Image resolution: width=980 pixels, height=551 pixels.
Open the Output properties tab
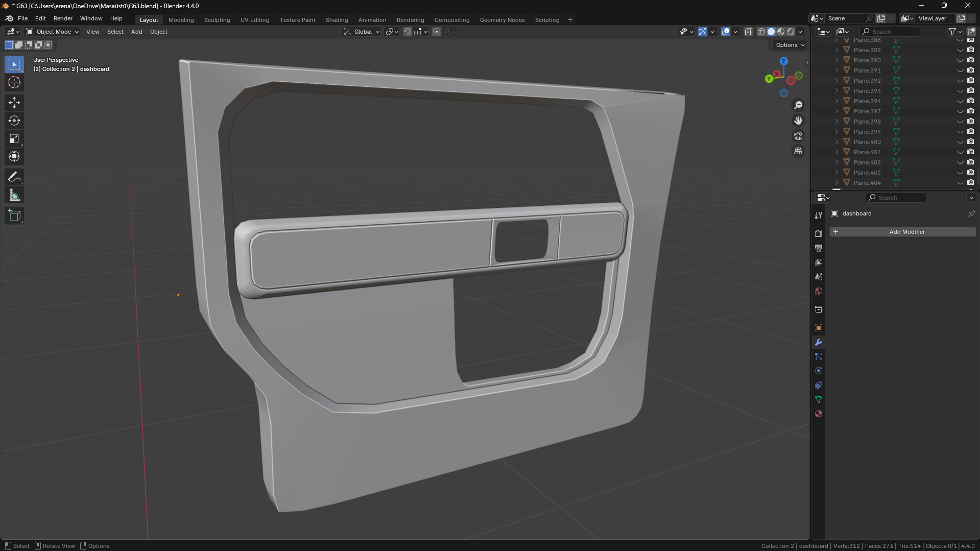[819, 248]
